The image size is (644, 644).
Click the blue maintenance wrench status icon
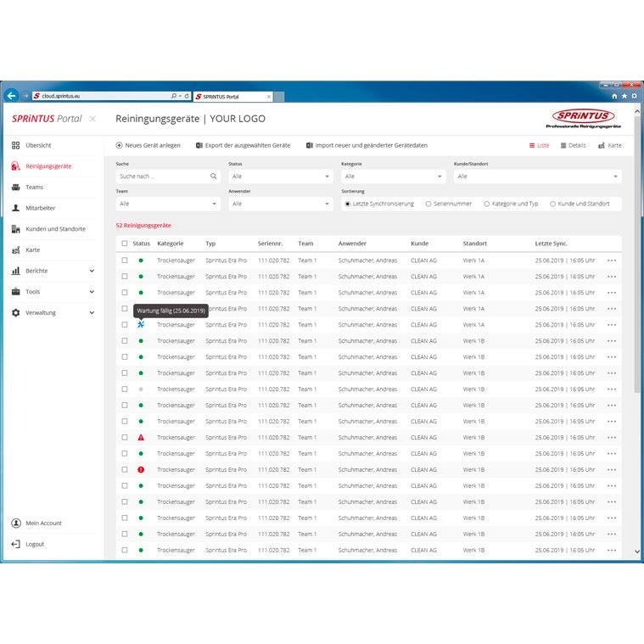141,324
